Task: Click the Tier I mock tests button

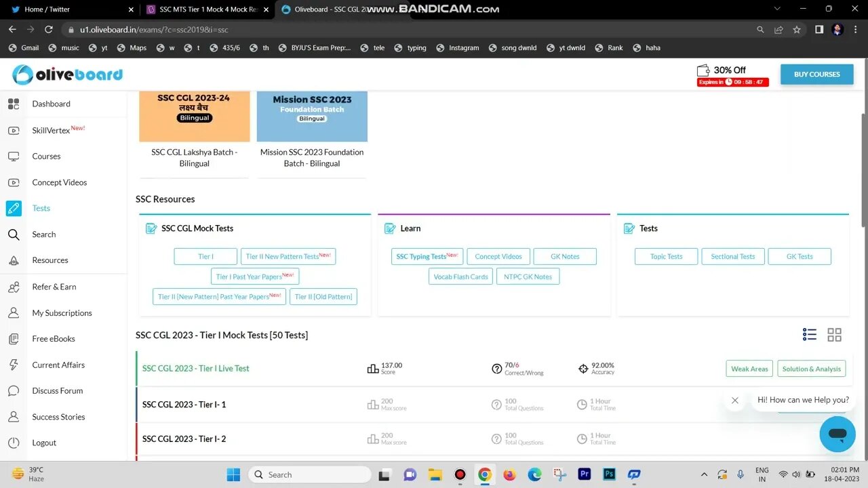Action: (x=205, y=256)
